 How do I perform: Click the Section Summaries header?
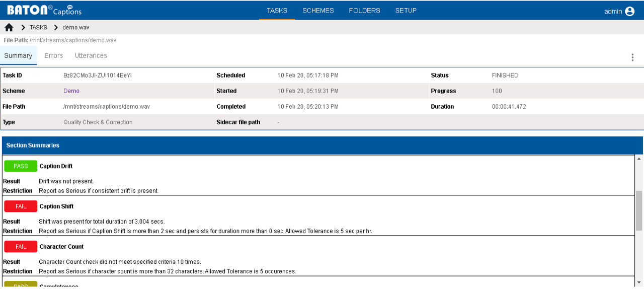[x=323, y=146]
